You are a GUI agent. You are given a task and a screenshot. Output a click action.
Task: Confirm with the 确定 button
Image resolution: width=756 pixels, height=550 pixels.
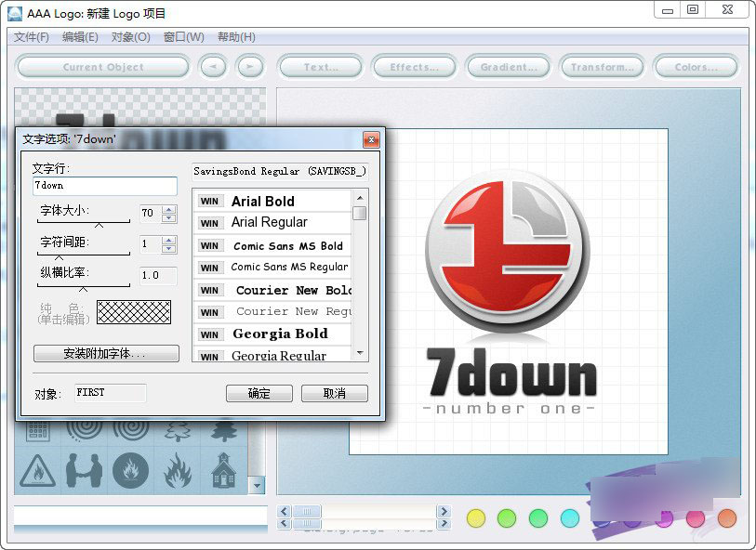[x=259, y=394]
